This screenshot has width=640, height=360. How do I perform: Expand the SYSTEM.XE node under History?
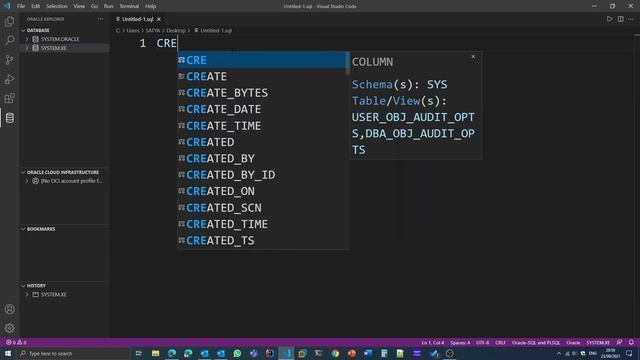click(27, 294)
